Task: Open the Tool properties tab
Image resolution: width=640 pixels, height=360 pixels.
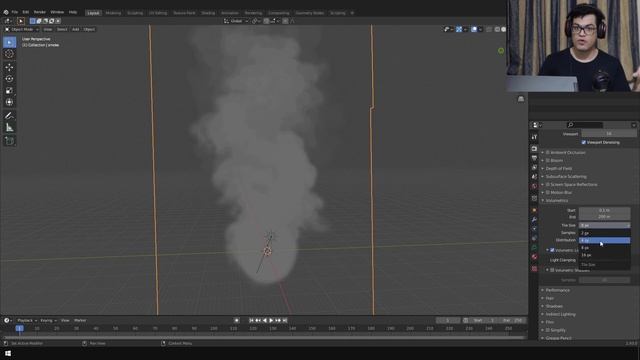Action: [x=534, y=137]
